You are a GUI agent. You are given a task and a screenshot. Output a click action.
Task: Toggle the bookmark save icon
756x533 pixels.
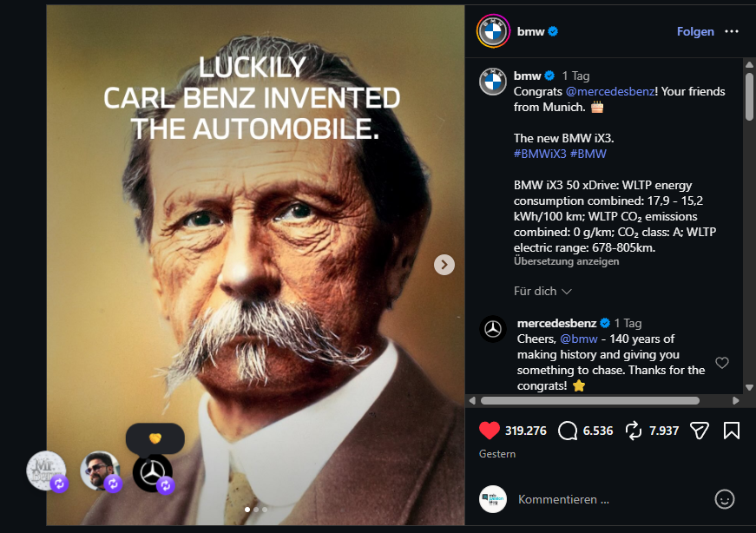(x=731, y=431)
